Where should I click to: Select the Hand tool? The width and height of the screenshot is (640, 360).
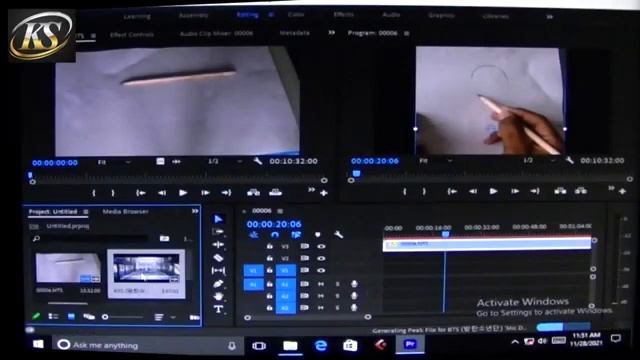218,296
